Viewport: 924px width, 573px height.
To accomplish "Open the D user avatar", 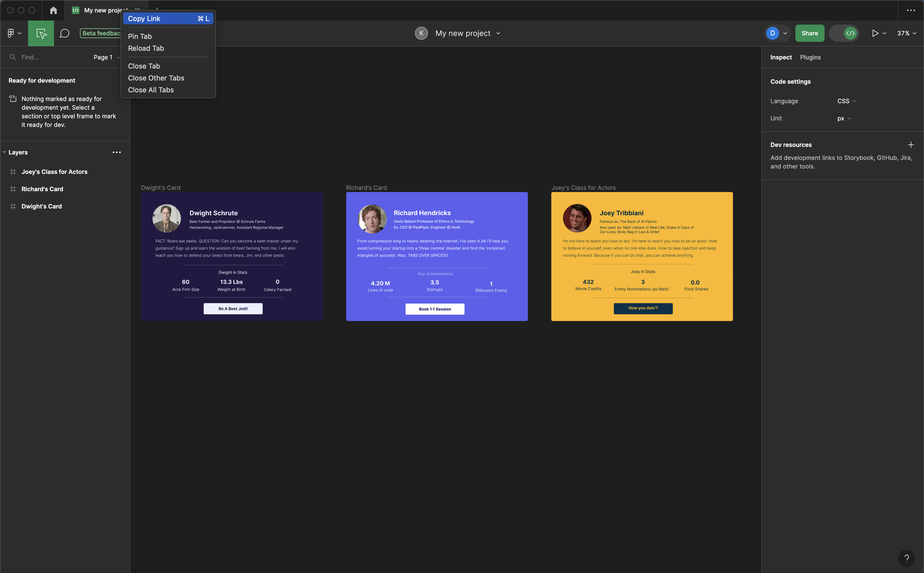I will tap(772, 33).
